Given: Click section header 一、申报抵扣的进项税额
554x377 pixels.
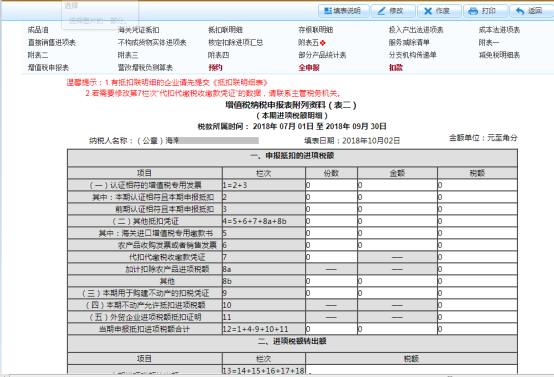Looking at the screenshot, I should (292, 156).
